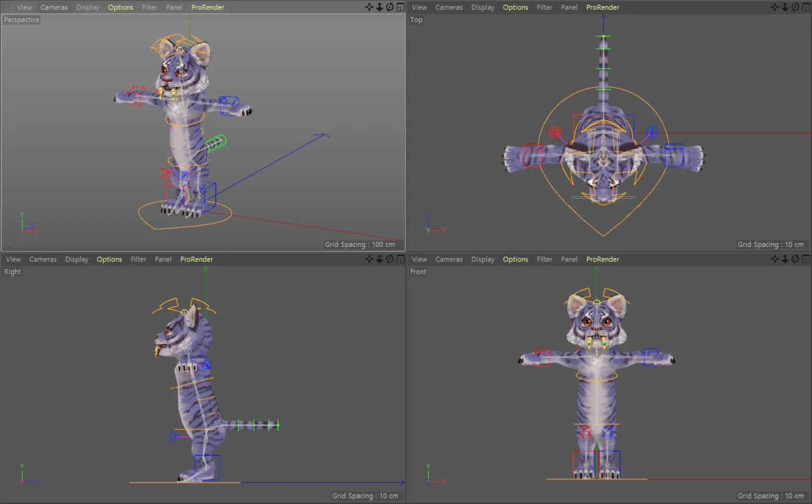Click the grip handle icon beside Perspective's View menu
Screen dimensions: 812x504
pyautogui.click(x=7, y=7)
